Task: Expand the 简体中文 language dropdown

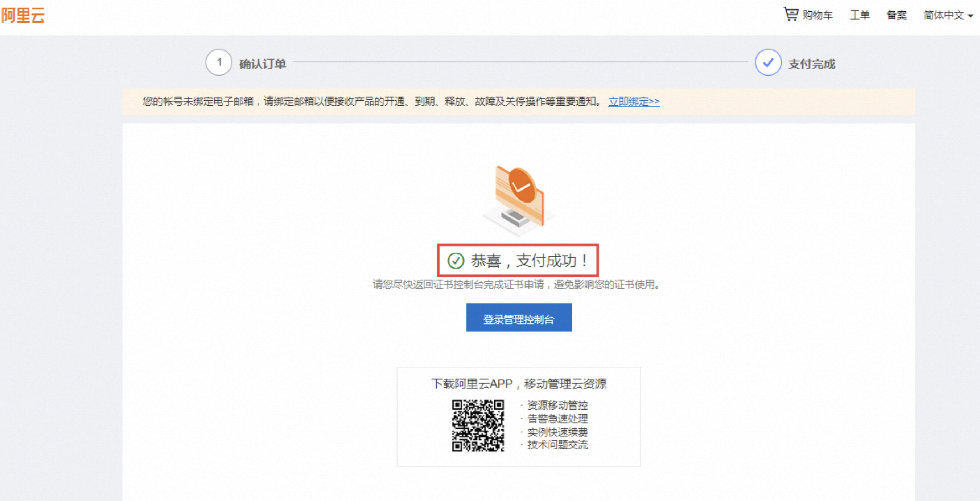Action: 948,15
